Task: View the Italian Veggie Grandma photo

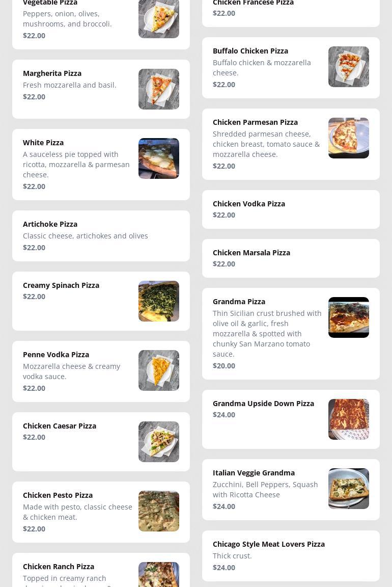Action: [x=349, y=489]
